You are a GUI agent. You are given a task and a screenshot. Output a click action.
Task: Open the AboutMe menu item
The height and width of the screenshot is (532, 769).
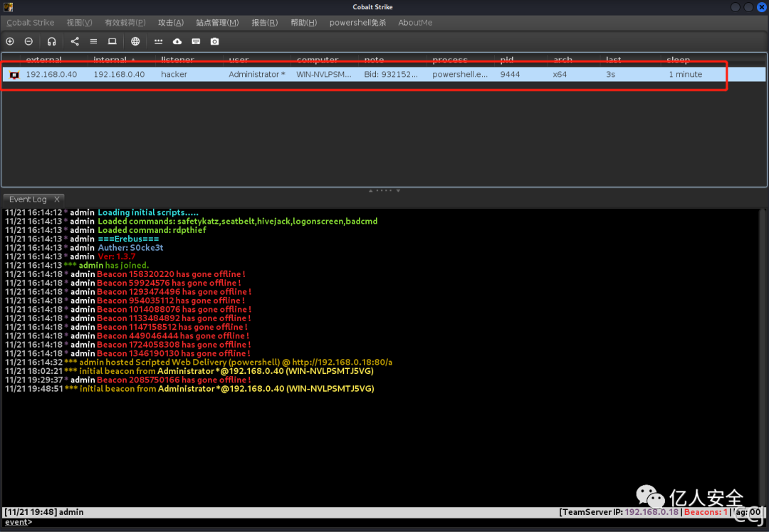pyautogui.click(x=415, y=23)
